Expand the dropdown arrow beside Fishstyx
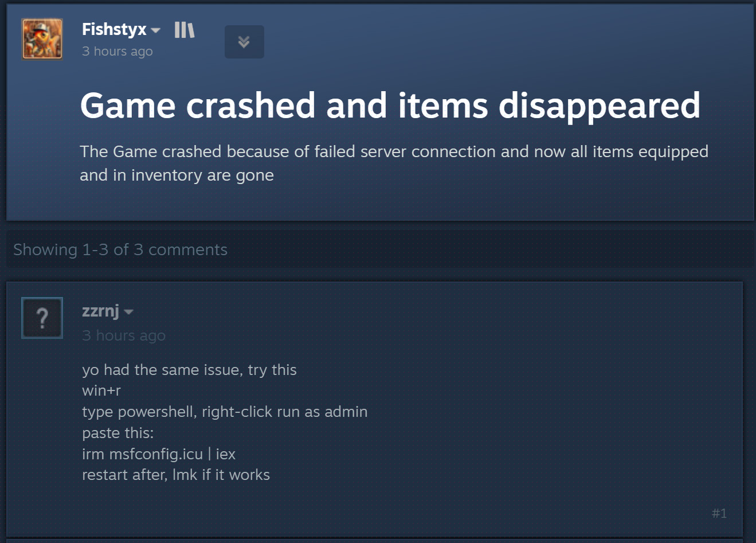756x543 pixels. (155, 30)
